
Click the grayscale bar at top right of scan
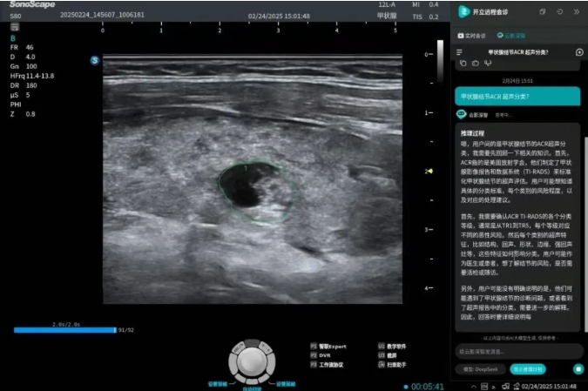(x=440, y=61)
